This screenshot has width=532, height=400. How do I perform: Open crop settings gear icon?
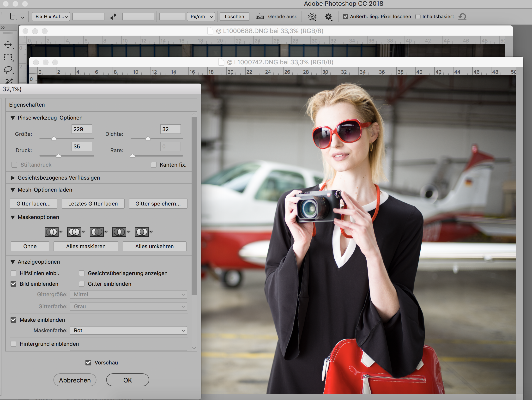(328, 17)
